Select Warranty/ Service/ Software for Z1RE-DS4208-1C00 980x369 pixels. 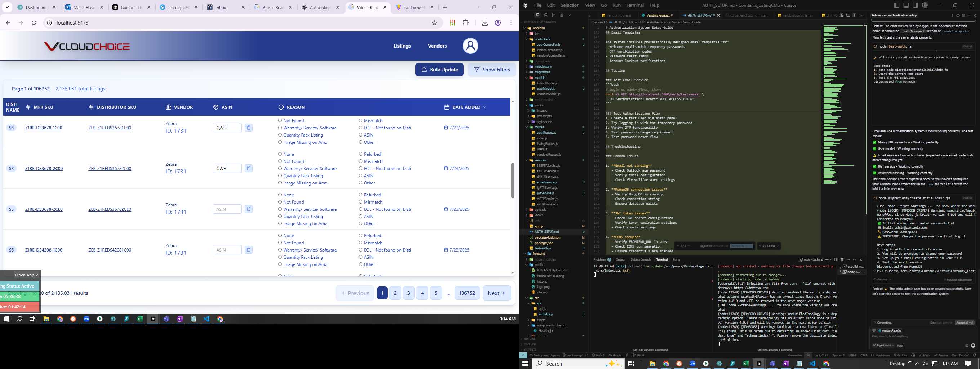tap(280, 250)
